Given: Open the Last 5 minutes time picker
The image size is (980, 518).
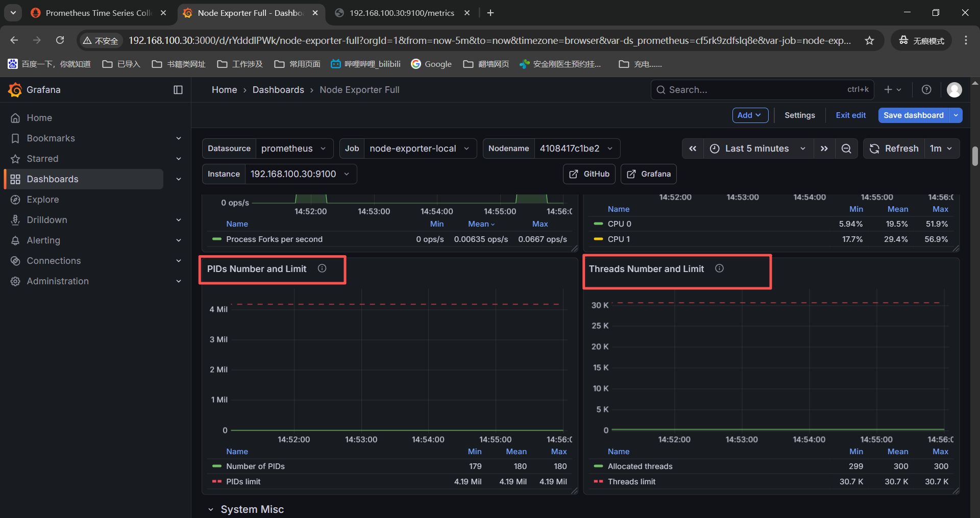Looking at the screenshot, I should [758, 149].
